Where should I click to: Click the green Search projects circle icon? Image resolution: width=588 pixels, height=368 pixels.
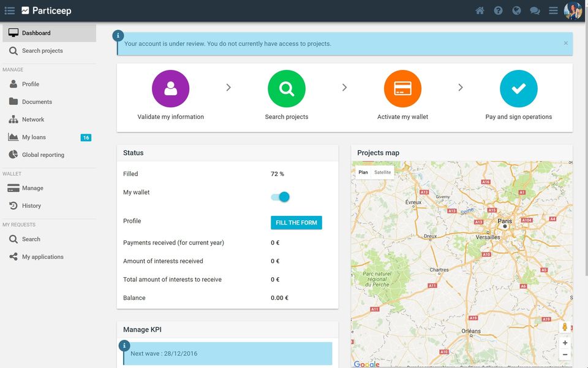pos(287,88)
